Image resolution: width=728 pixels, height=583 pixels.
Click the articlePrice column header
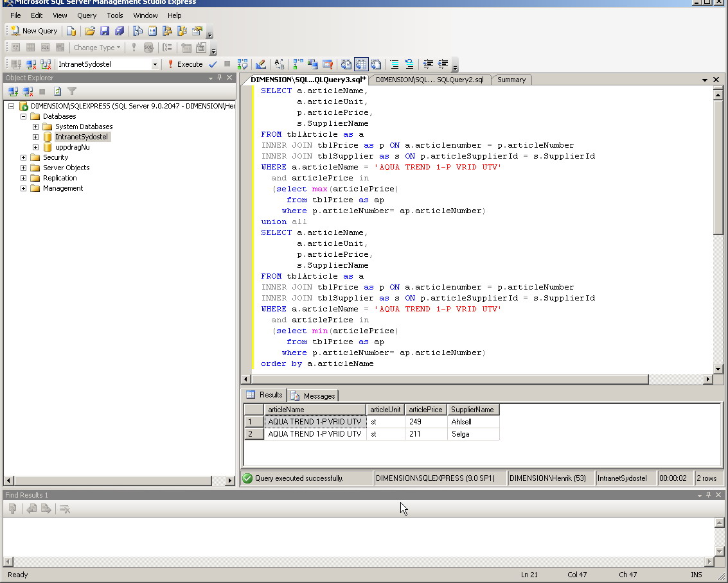point(426,410)
